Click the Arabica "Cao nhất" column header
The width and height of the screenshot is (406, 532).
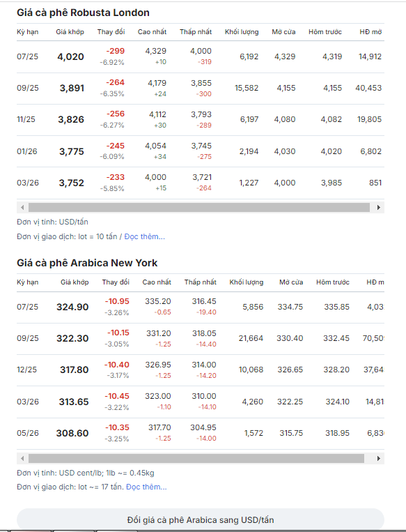coord(157,282)
